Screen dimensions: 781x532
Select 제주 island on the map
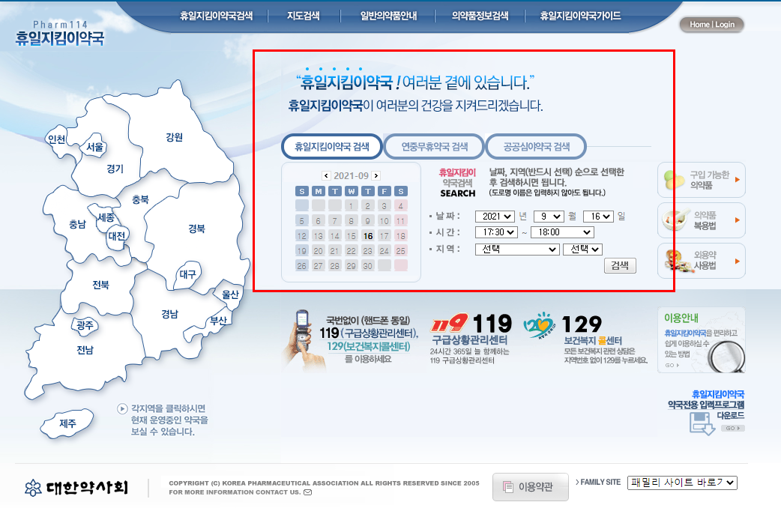pos(67,423)
